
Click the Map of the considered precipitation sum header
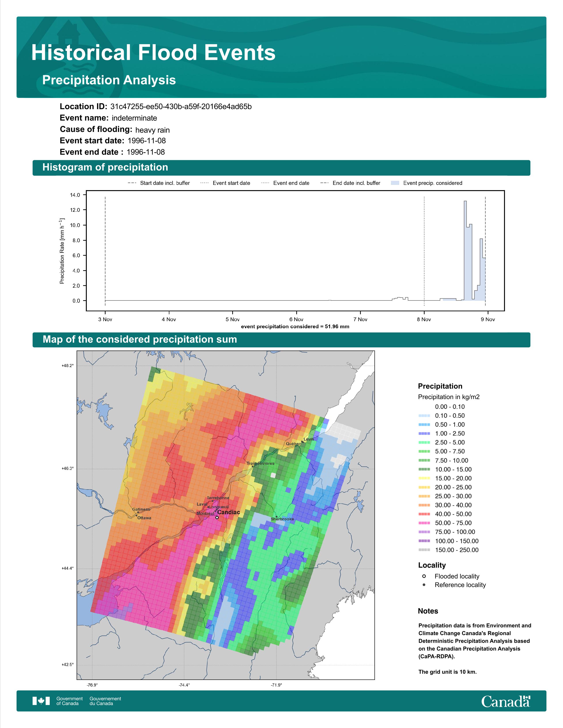[140, 339]
